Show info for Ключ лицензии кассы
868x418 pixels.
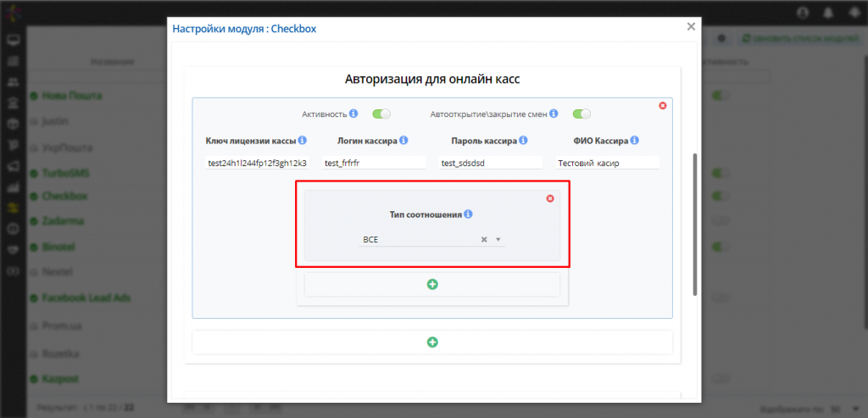tap(303, 141)
